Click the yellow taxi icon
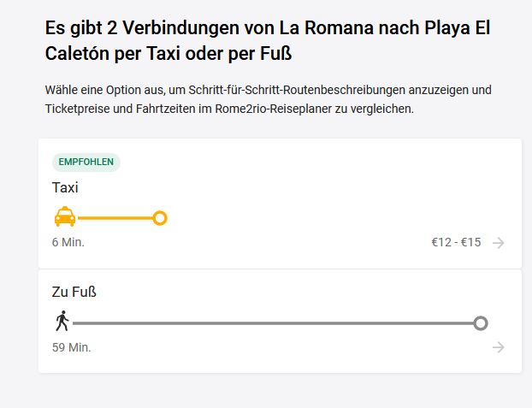 tap(64, 218)
